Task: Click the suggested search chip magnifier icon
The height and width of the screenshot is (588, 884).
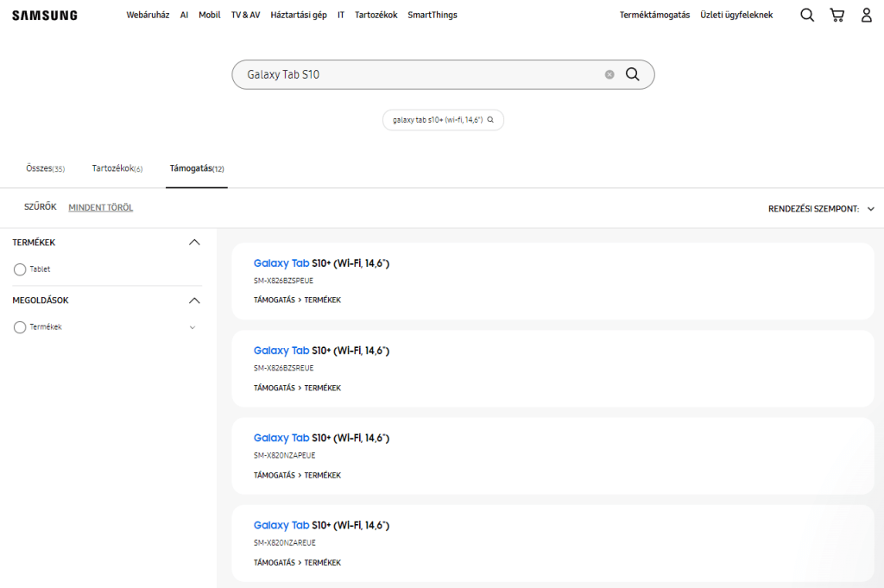Action: pos(490,120)
